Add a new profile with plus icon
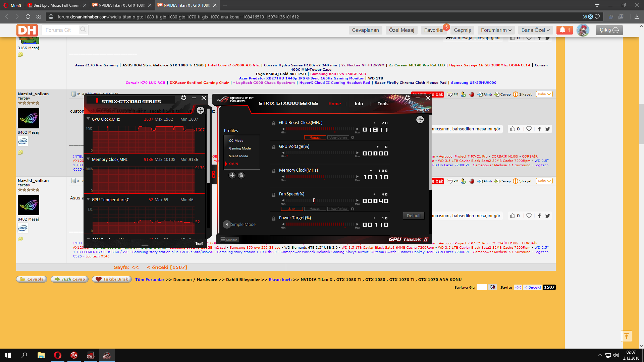The image size is (644, 362). (232, 175)
